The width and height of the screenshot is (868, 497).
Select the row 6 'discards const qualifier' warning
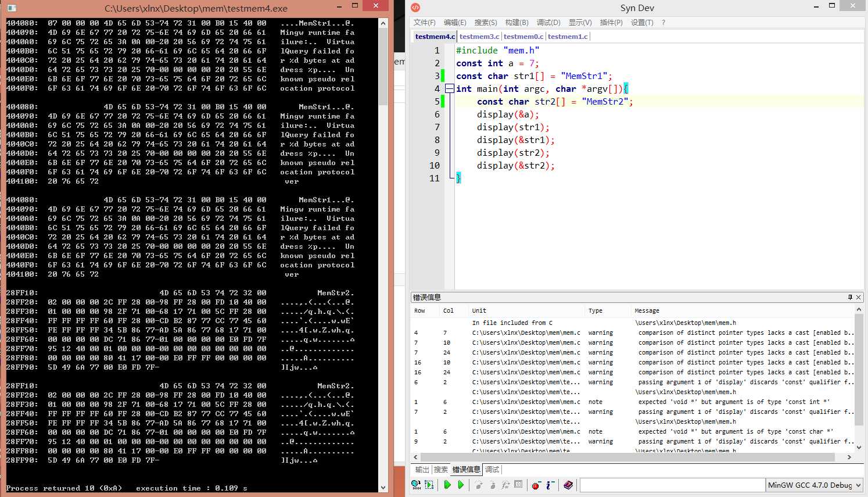(632, 382)
